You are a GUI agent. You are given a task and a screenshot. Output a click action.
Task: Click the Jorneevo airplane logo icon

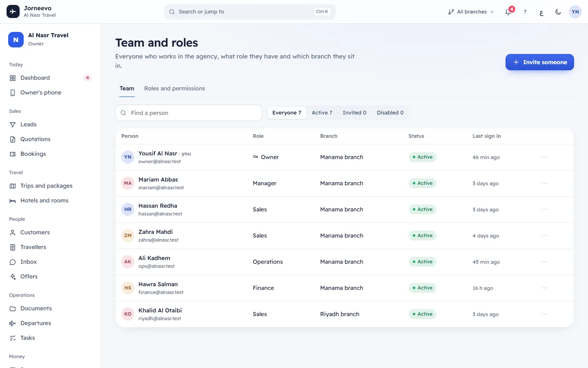click(x=13, y=11)
